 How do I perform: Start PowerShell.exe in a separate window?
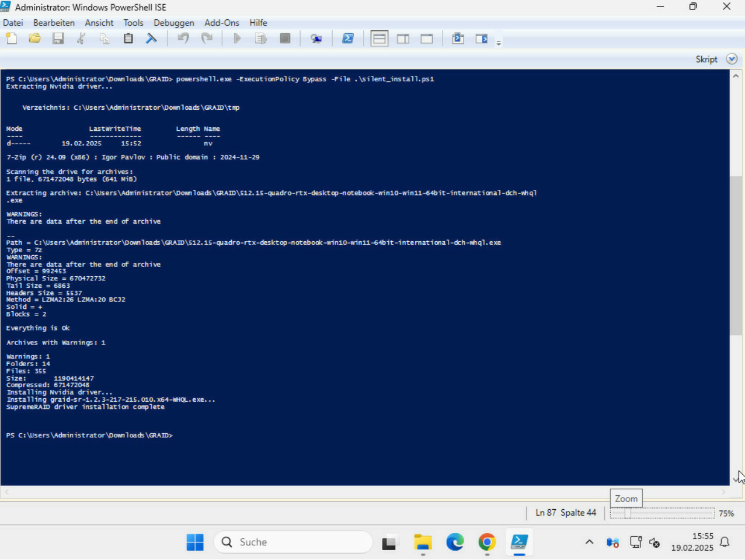pyautogui.click(x=348, y=39)
